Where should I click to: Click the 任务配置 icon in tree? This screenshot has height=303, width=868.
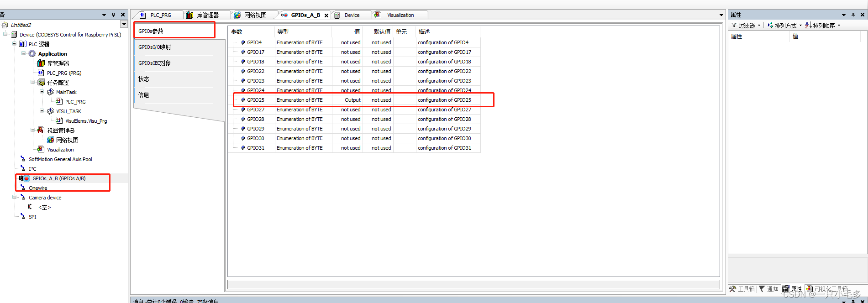(41, 82)
